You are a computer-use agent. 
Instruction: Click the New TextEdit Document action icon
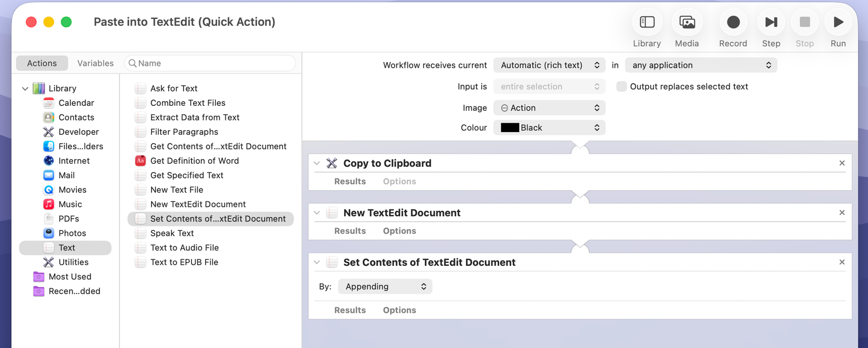point(332,213)
